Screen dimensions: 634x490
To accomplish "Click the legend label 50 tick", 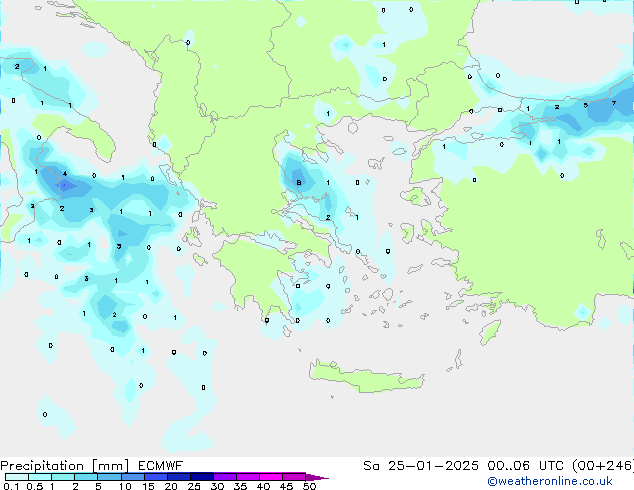I will 309,486.
